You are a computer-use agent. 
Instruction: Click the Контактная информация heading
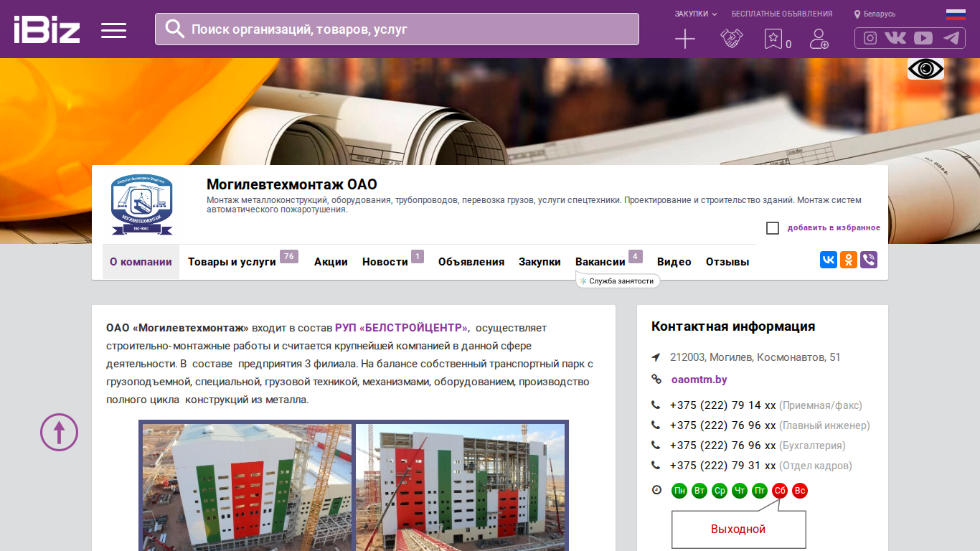click(733, 326)
